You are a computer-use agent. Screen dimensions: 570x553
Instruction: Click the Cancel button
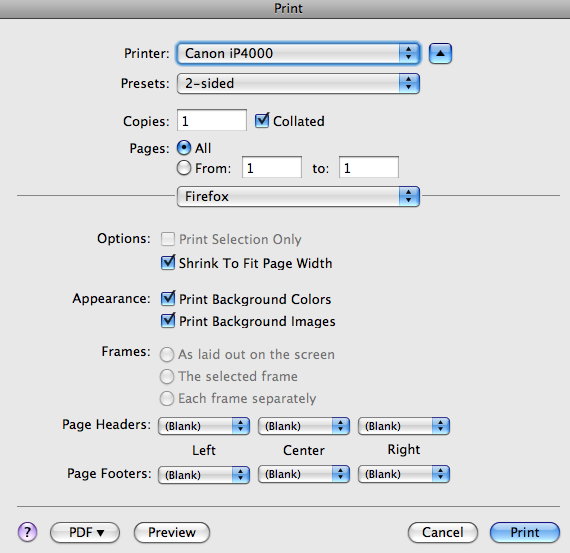[x=443, y=533]
